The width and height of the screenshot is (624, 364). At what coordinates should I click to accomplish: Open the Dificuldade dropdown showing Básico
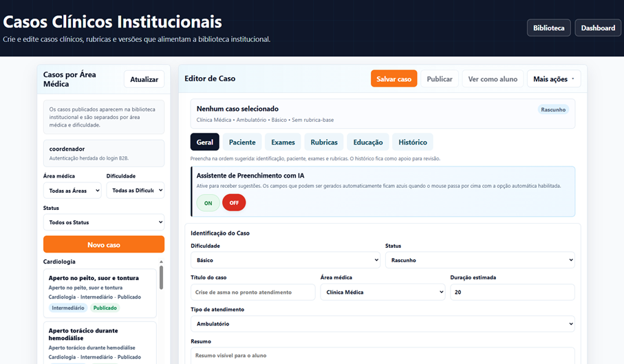point(286,260)
